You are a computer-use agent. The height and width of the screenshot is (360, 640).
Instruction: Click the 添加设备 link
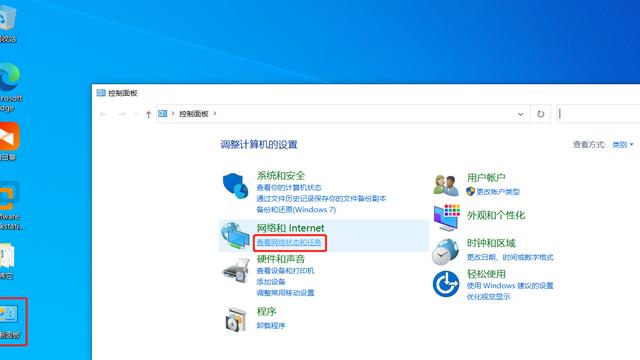coord(271,282)
